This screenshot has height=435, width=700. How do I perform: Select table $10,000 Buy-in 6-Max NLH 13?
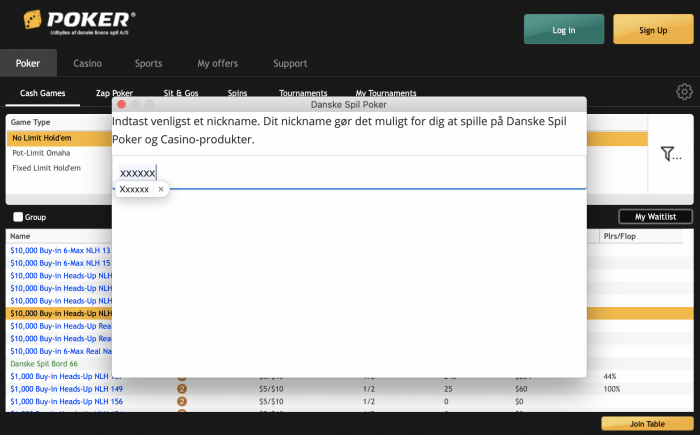[x=60, y=251]
